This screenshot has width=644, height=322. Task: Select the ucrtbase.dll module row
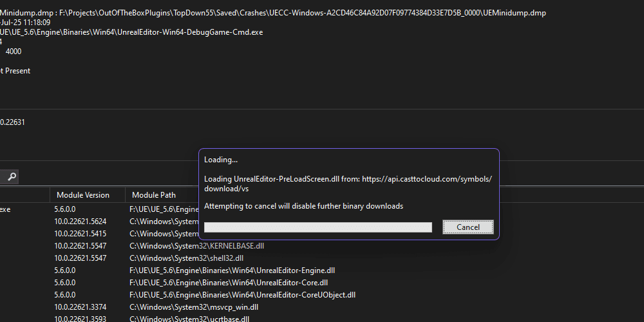click(189, 319)
